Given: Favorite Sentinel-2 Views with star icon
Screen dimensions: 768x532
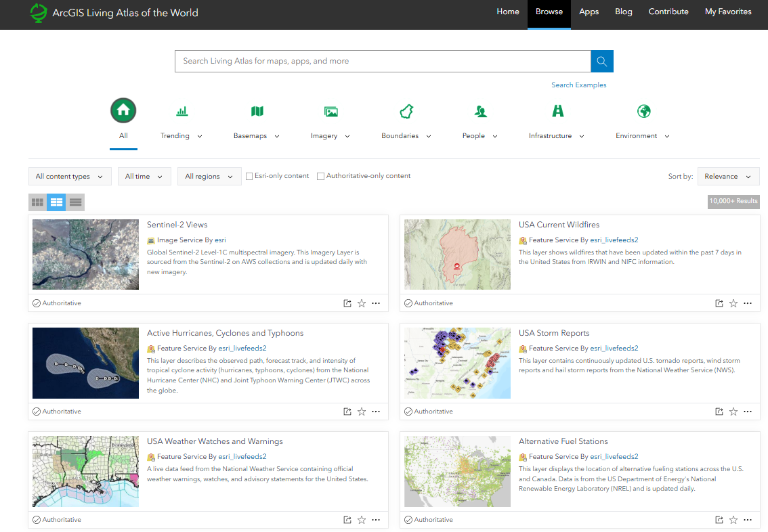Looking at the screenshot, I should pyautogui.click(x=362, y=303).
